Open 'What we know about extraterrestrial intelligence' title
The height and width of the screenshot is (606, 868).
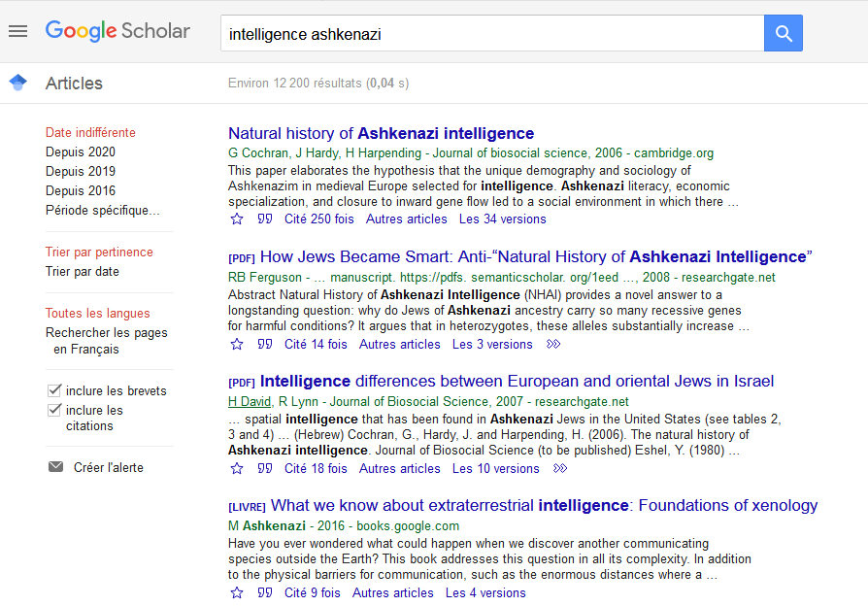pyautogui.click(x=544, y=506)
